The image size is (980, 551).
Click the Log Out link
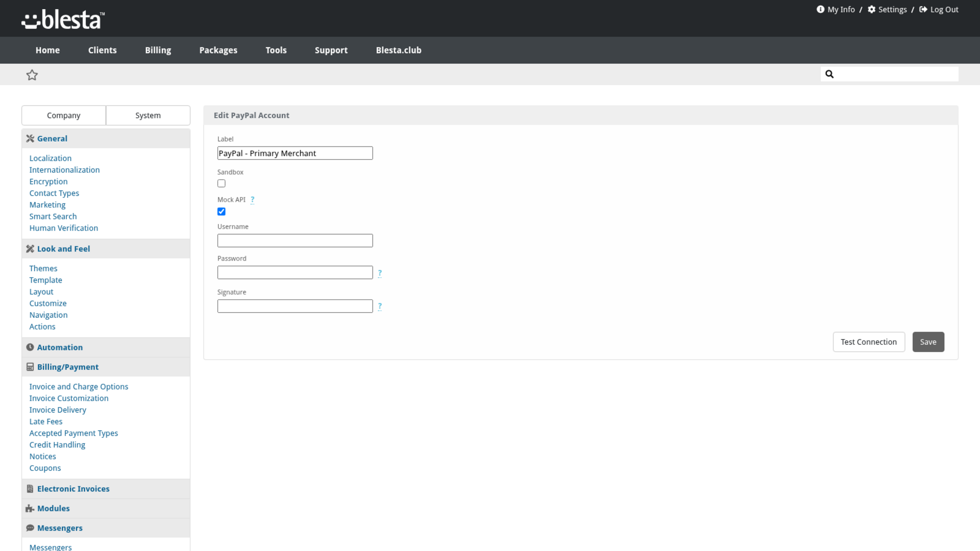click(x=944, y=9)
